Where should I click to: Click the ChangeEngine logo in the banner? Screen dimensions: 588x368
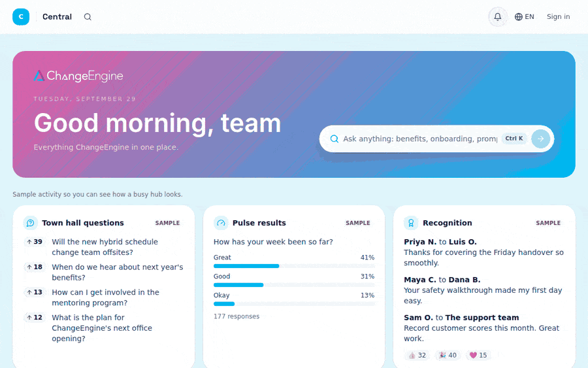pos(78,76)
